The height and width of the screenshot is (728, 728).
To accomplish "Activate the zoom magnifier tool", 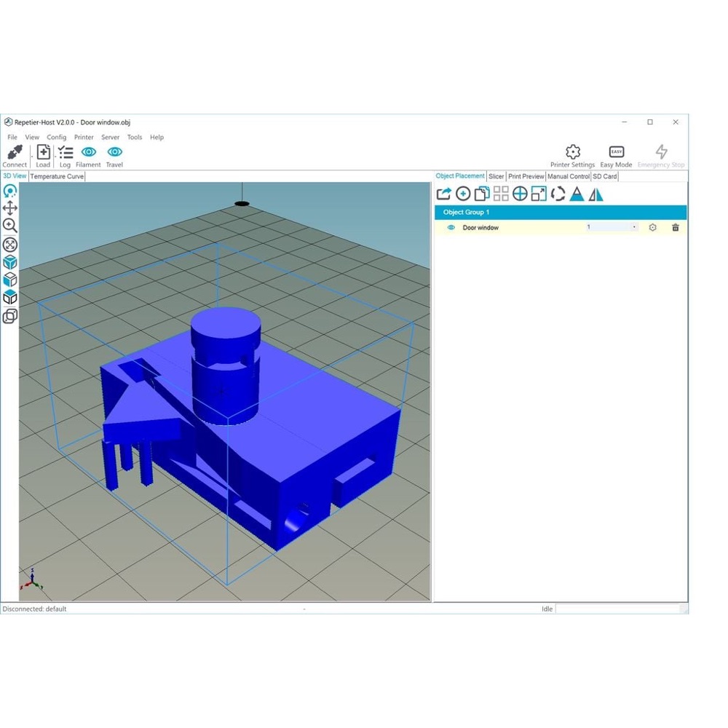I will (x=9, y=226).
